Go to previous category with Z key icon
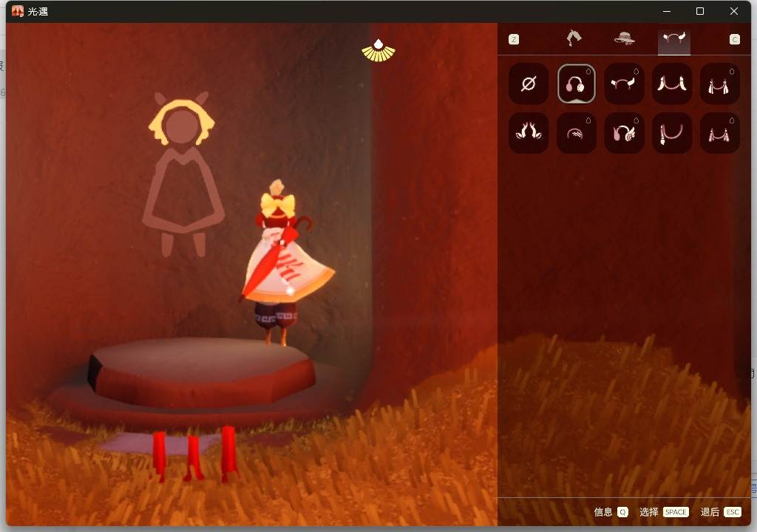This screenshot has width=757, height=532. [x=514, y=40]
